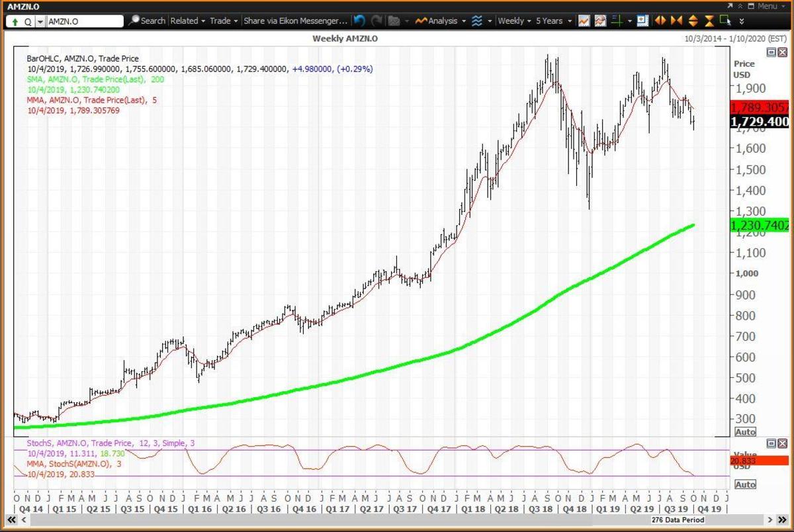Close the stochastic indicator pane
The width and height of the screenshot is (794, 532).
(x=781, y=442)
